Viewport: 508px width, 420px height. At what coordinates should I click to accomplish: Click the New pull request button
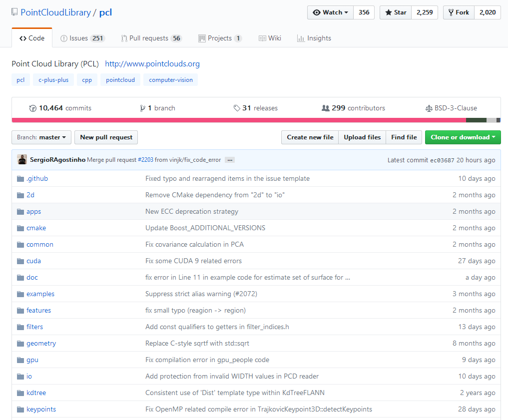(x=106, y=137)
